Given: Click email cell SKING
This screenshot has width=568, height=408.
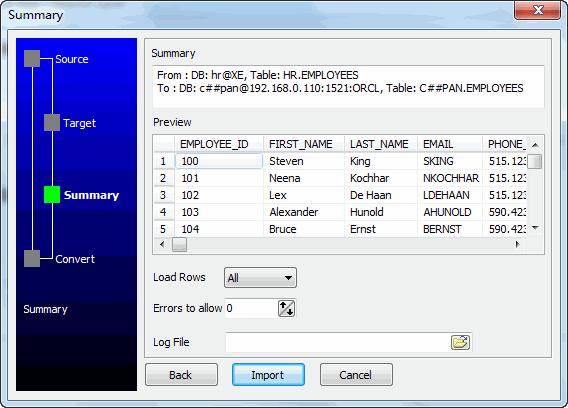Looking at the screenshot, I should (x=450, y=161).
